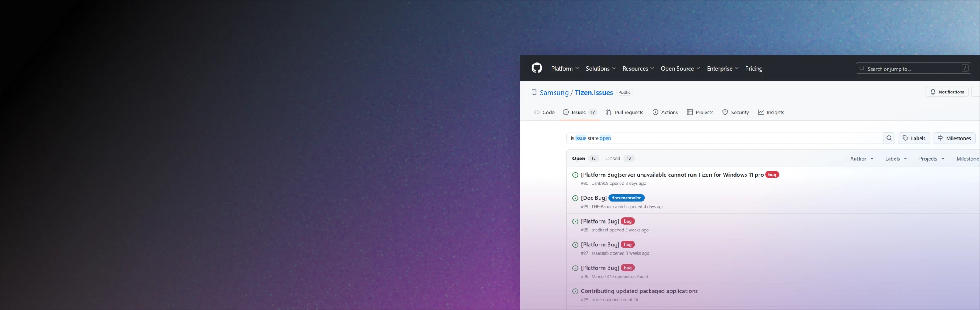This screenshot has height=310, width=980.
Task: Click the bug label on issue #27
Action: pos(628,244)
